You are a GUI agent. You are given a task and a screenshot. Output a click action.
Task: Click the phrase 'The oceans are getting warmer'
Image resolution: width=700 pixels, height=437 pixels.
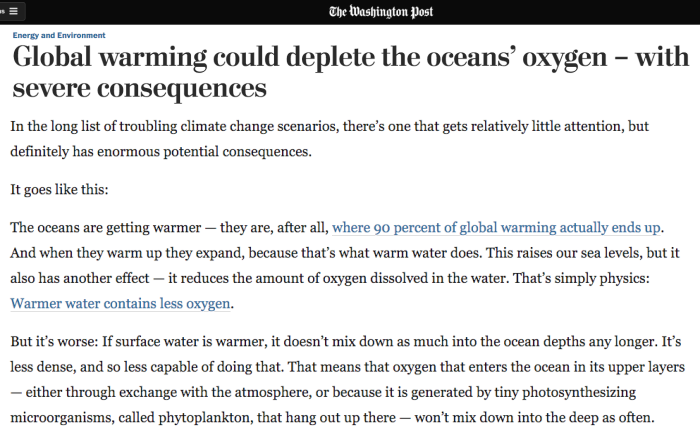pos(106,228)
